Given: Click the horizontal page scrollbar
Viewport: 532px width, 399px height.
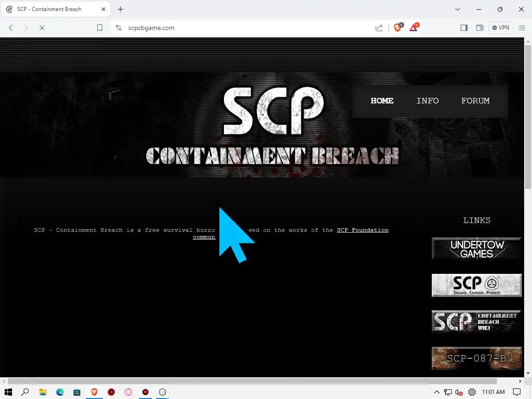Looking at the screenshot, I should [x=252, y=381].
